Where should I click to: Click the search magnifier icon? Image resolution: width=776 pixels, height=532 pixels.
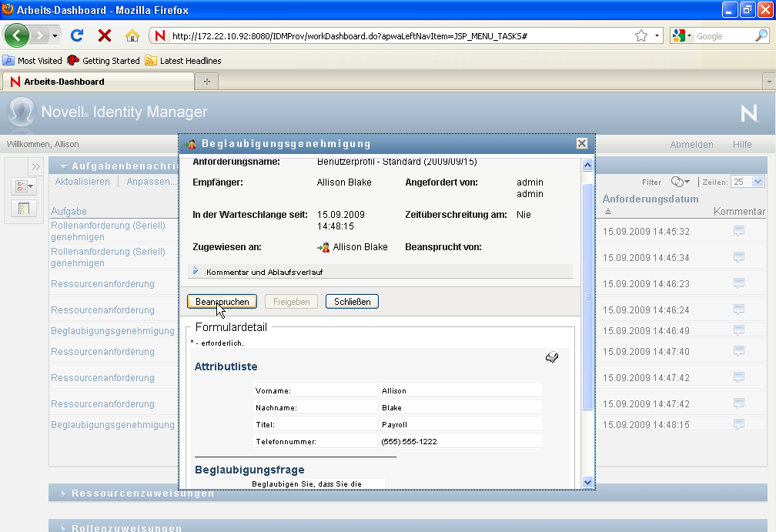tap(761, 35)
